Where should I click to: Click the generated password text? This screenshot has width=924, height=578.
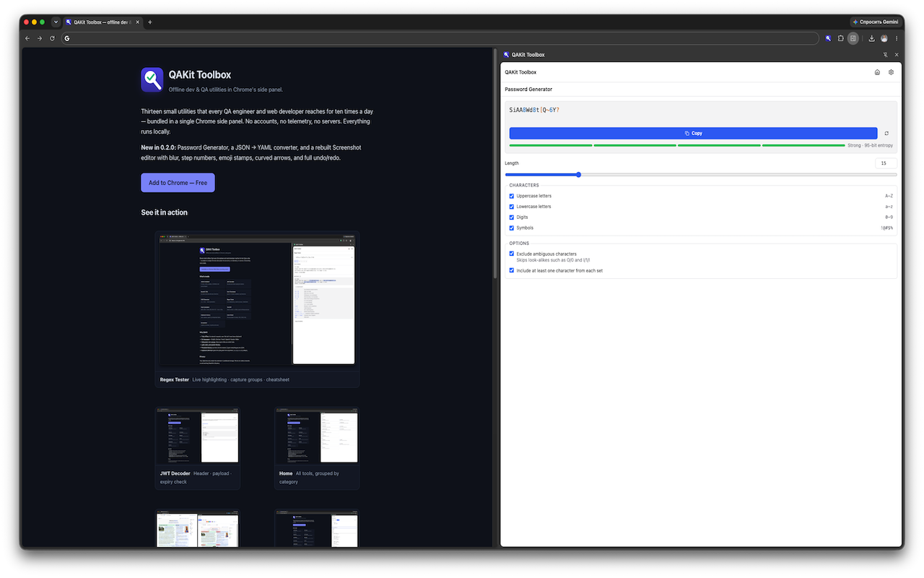[534, 110]
